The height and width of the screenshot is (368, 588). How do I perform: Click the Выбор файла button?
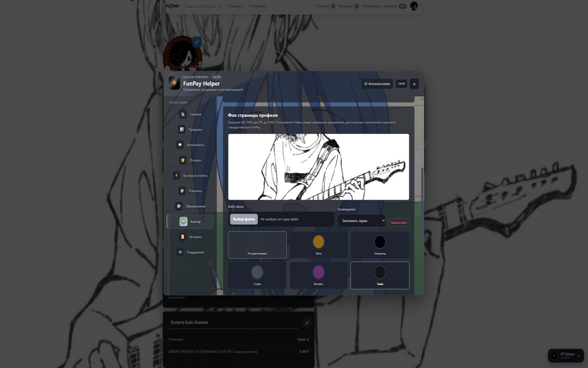[x=244, y=219]
